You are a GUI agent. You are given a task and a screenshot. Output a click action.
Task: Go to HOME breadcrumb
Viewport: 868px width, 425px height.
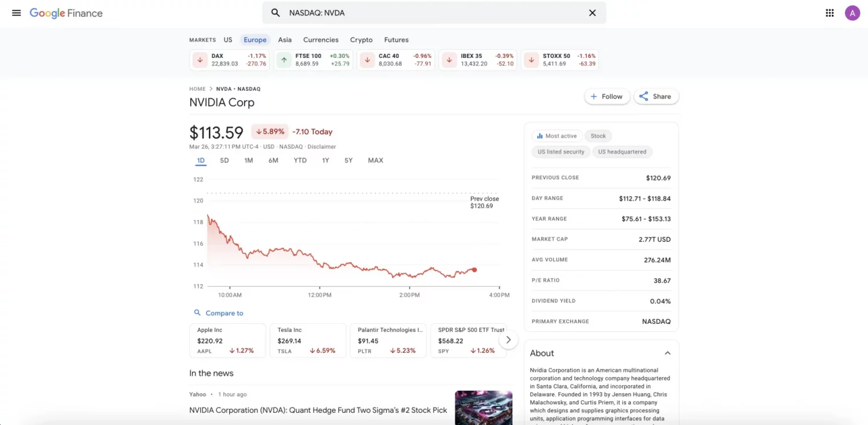point(197,89)
